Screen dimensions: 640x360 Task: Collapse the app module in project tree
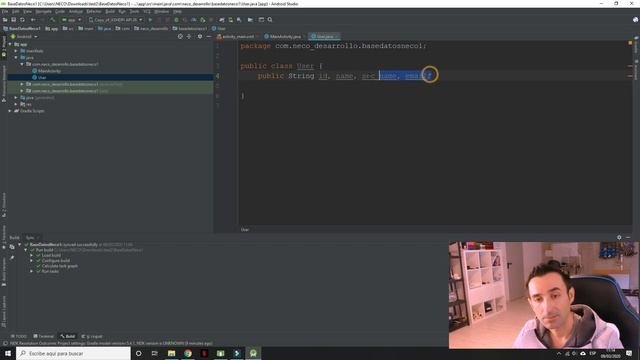click(10, 44)
